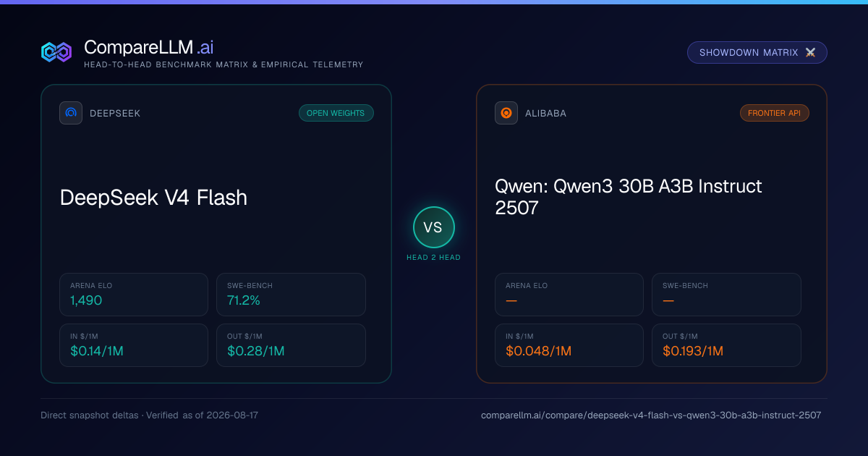The image size is (868, 456).
Task: Click the DeepSeek provider logo icon
Action: tap(71, 113)
